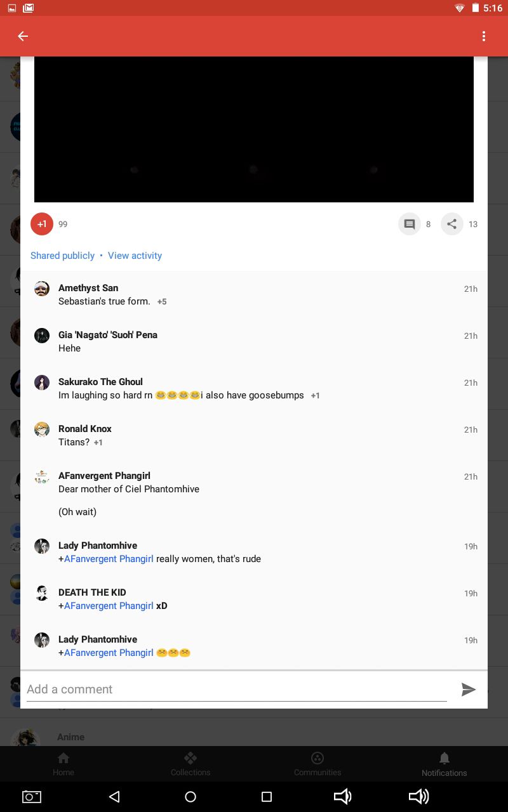The image size is (508, 812).
Task: Switch to the Notifications tab
Action: (x=444, y=764)
